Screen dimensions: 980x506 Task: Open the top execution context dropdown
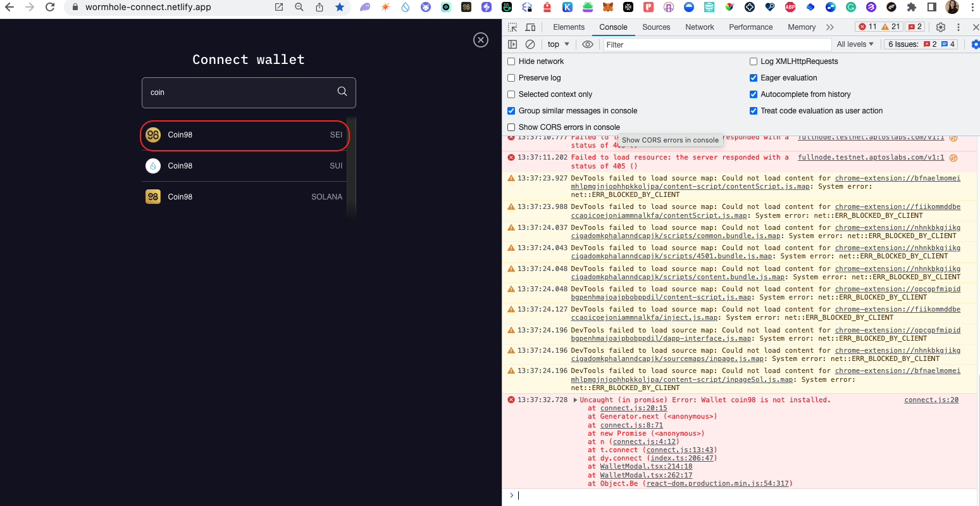click(x=558, y=44)
